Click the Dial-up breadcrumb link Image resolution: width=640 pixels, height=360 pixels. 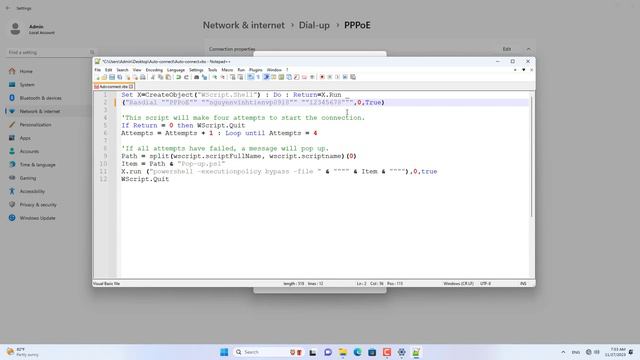coord(314,25)
